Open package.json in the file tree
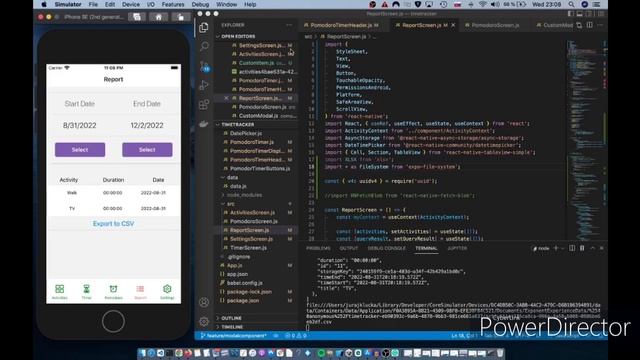The width and height of the screenshot is (640, 360). click(x=242, y=301)
